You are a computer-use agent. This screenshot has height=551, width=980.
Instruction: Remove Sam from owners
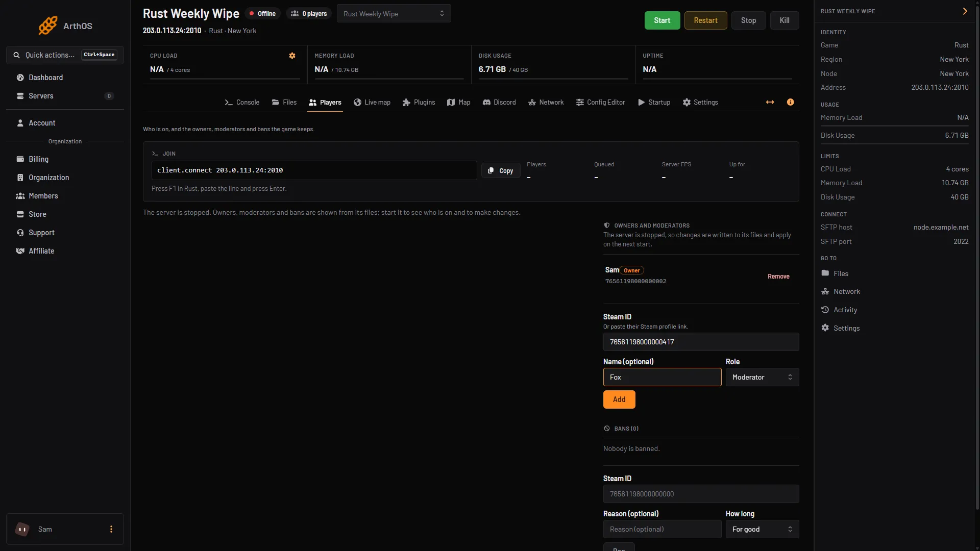778,277
